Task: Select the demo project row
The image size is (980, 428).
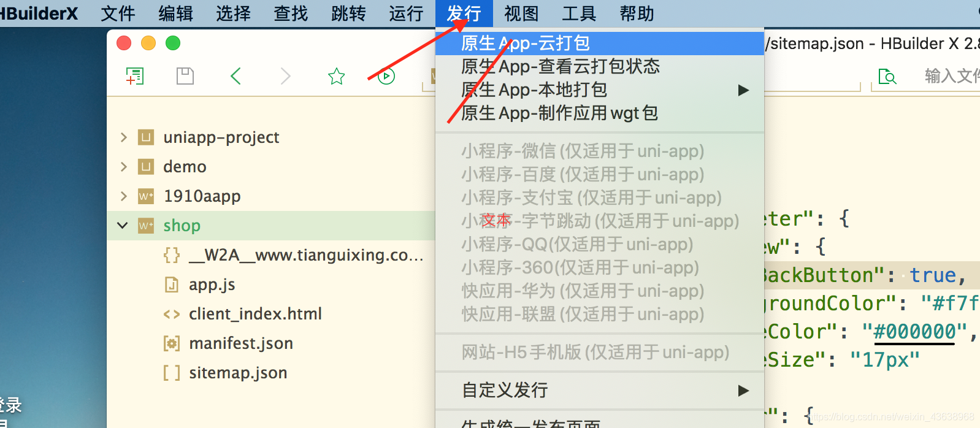Action: click(271, 166)
